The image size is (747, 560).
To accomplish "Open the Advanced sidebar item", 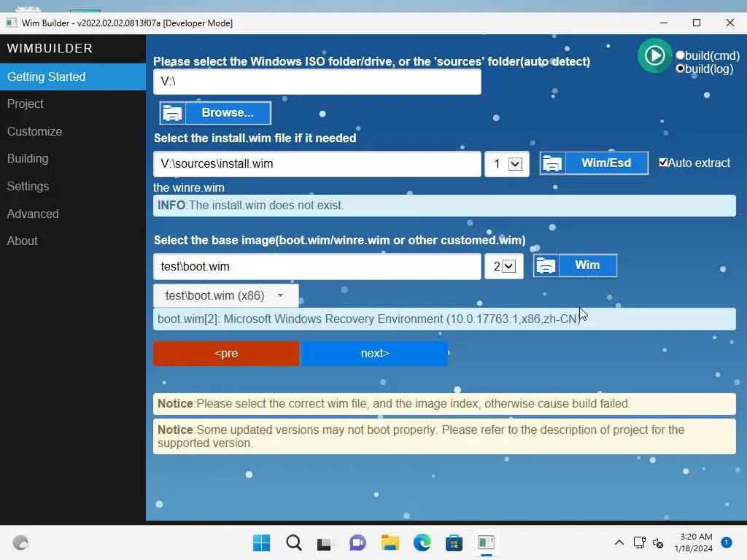I will coord(73,214).
